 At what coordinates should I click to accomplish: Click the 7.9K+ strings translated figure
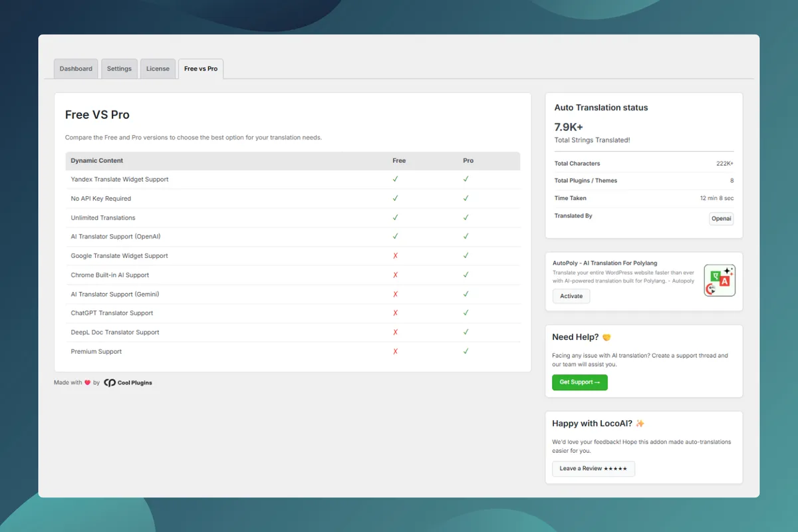(569, 126)
